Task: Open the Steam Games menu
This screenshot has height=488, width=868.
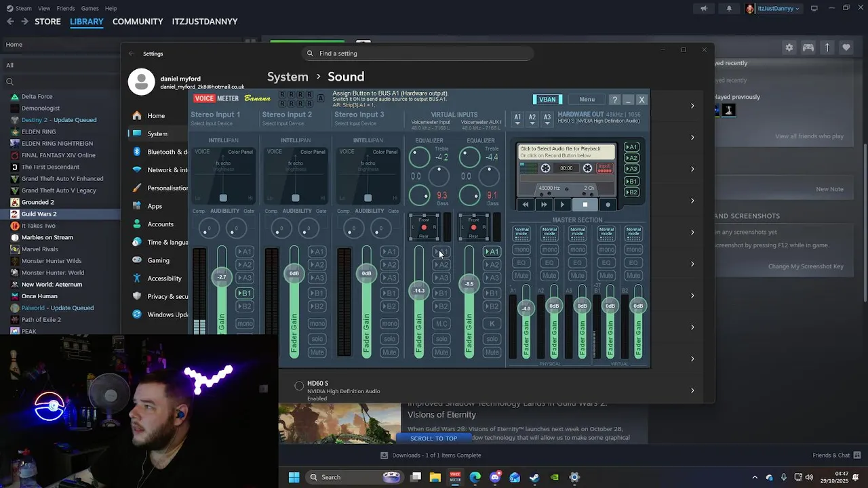Action: [90, 8]
